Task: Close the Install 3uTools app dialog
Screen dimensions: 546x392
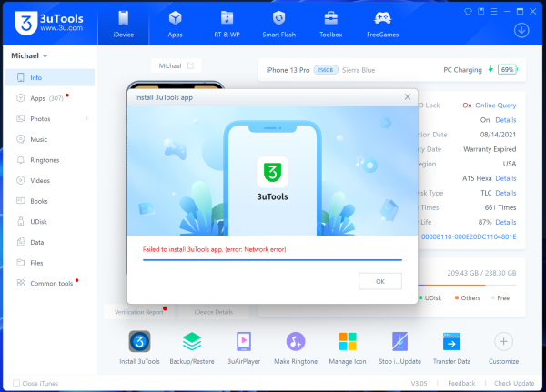Action: (x=408, y=96)
